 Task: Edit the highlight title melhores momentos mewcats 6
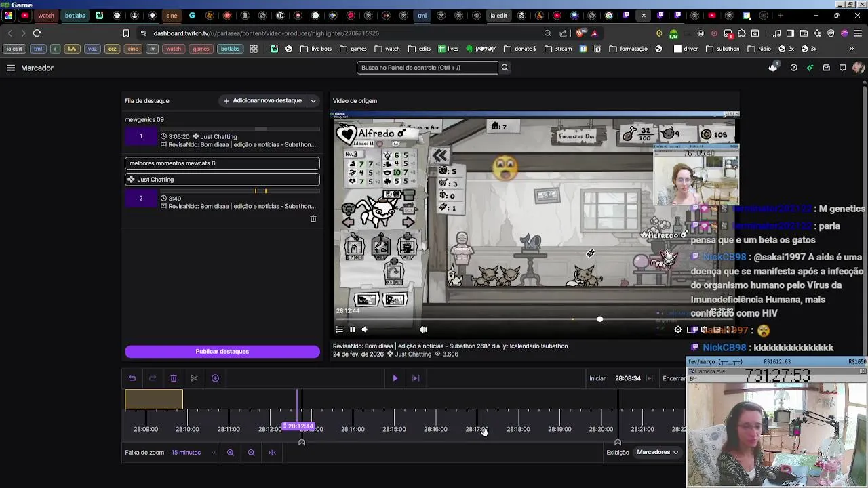tap(222, 163)
